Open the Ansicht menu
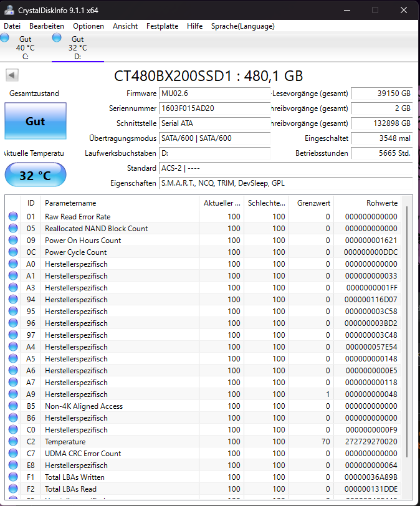The height and width of the screenshot is (506, 420). tap(125, 26)
